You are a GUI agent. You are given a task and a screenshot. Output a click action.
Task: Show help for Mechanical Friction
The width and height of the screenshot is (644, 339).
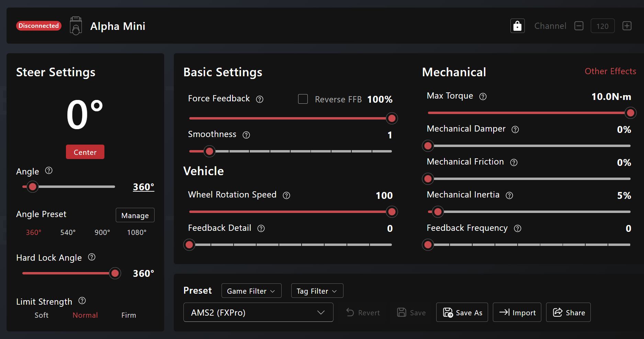[514, 162]
